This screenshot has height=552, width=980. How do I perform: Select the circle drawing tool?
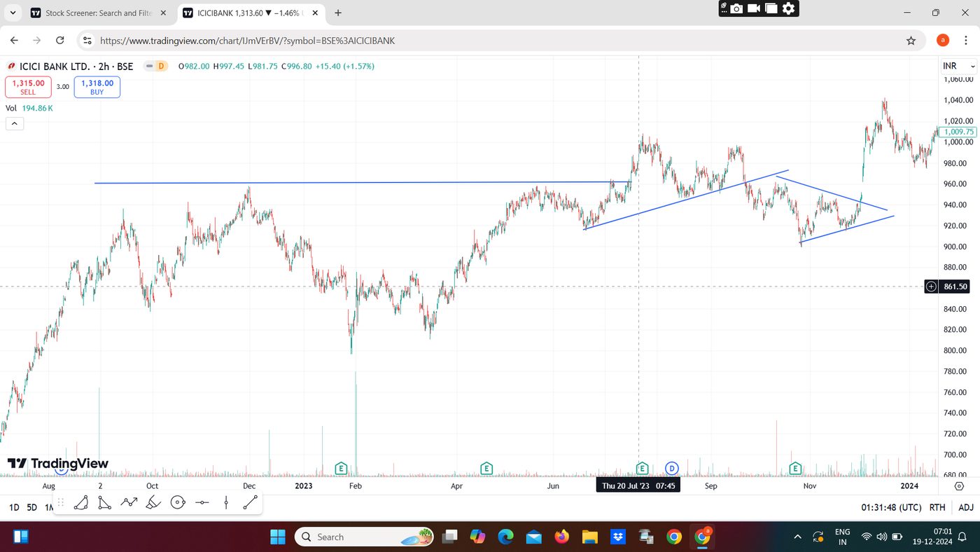[178, 502]
